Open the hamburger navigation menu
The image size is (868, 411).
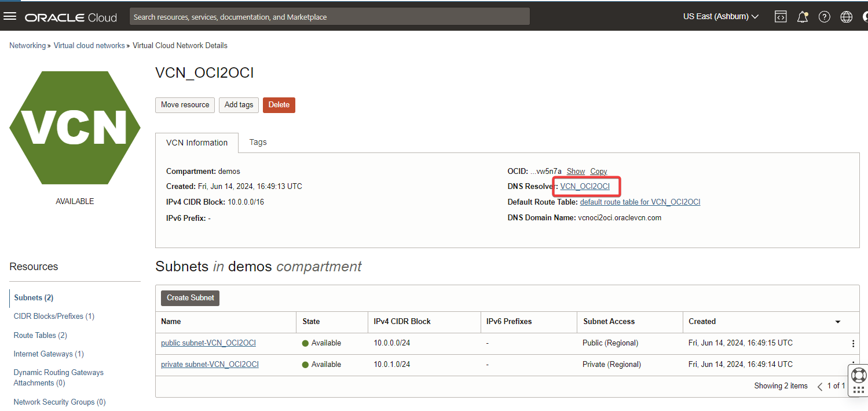pos(10,16)
